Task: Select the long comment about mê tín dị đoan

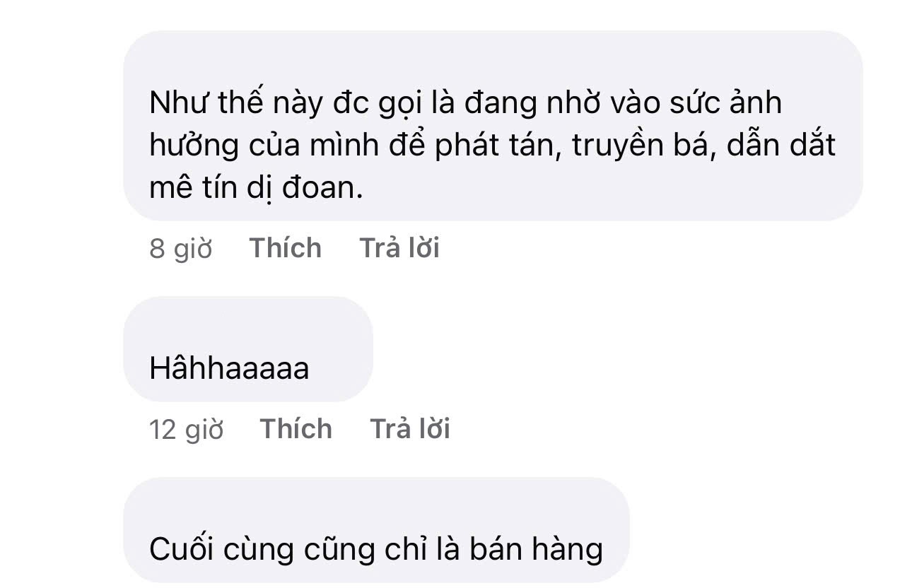Action: click(x=493, y=126)
